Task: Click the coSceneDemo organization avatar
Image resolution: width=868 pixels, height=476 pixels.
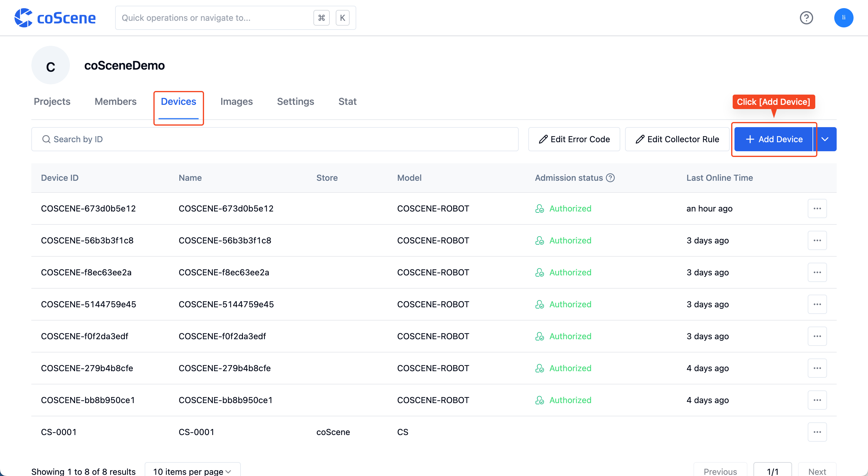Action: click(x=51, y=65)
